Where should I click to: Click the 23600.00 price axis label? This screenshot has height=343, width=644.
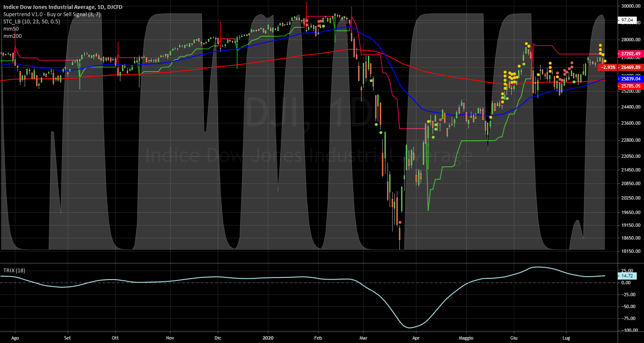[630, 123]
